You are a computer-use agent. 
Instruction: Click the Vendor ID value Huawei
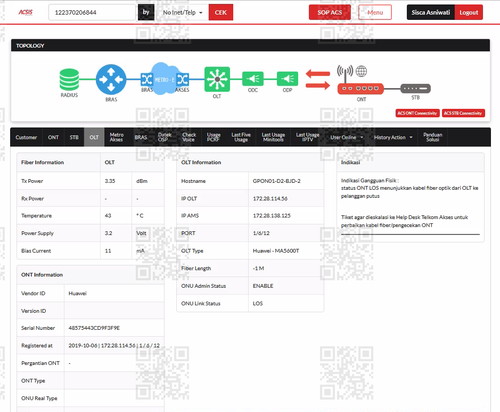point(77,293)
